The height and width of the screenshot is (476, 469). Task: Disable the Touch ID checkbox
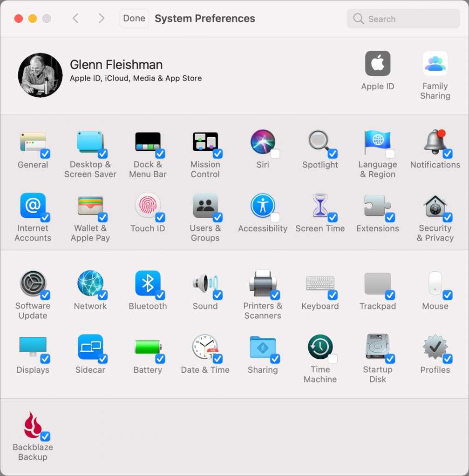(160, 217)
